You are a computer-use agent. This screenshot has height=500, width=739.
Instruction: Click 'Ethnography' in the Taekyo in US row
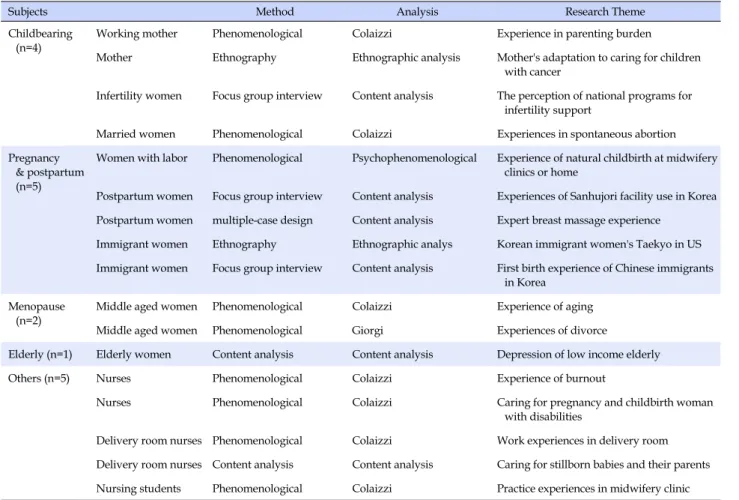(x=244, y=244)
